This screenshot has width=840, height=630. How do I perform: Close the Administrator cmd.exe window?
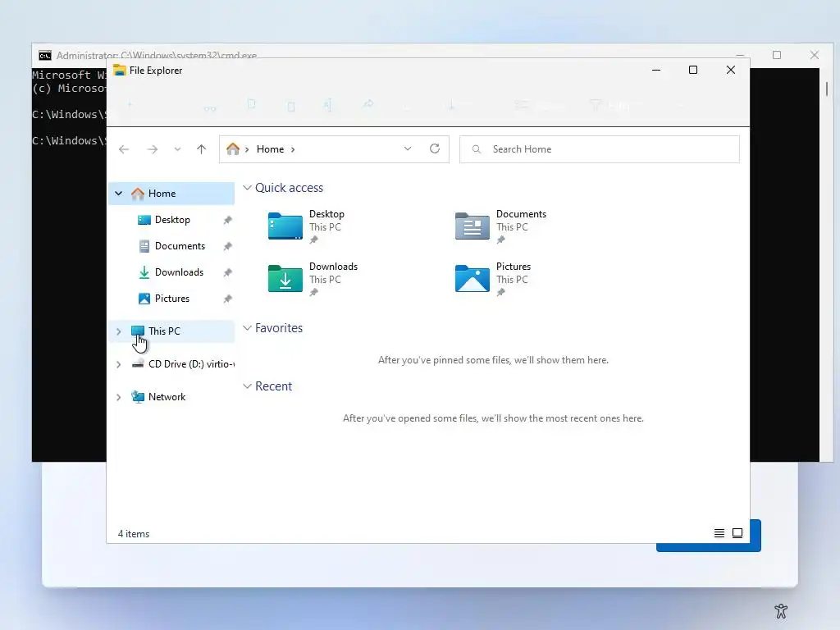815,55
